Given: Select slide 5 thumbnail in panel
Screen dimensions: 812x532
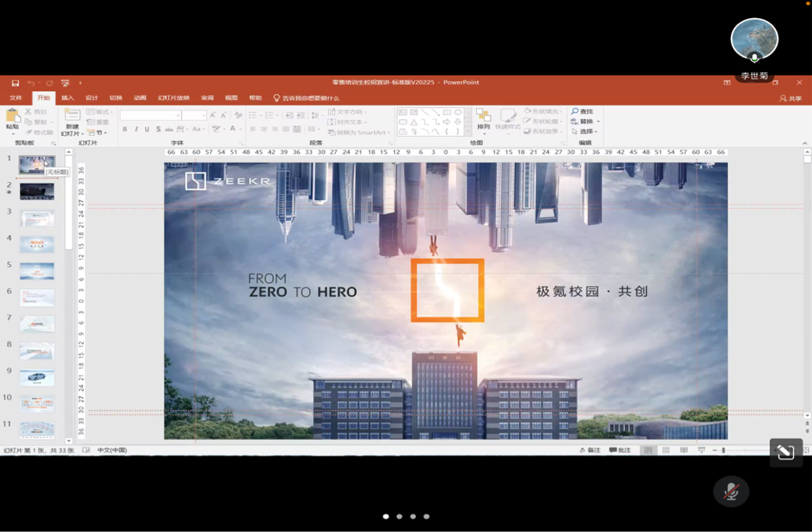Looking at the screenshot, I should point(37,271).
